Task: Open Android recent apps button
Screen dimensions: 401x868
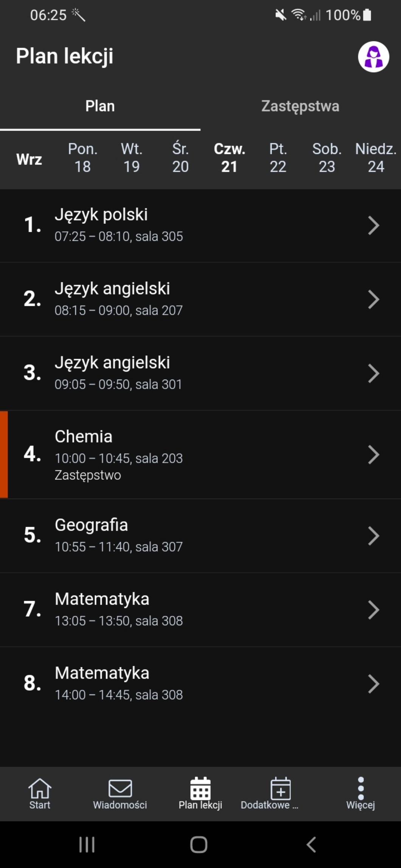Action: pos(87,845)
